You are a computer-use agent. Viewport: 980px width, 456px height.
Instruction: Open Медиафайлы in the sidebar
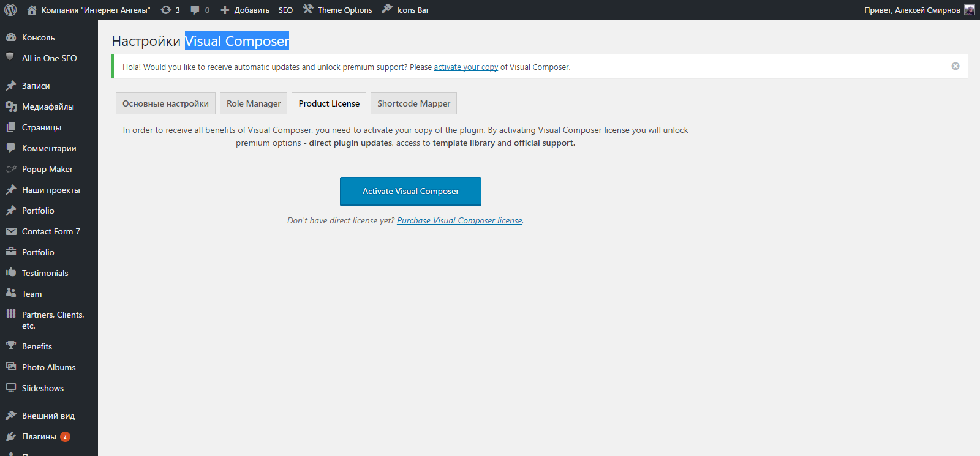tap(49, 107)
